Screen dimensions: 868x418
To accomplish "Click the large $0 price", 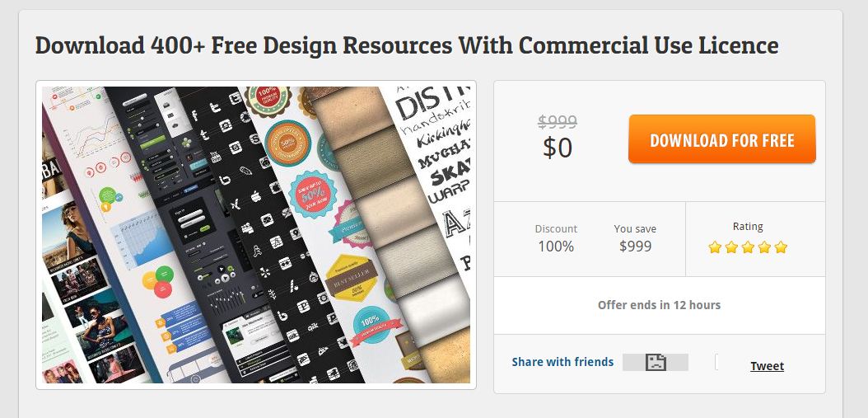I will tap(558, 148).
